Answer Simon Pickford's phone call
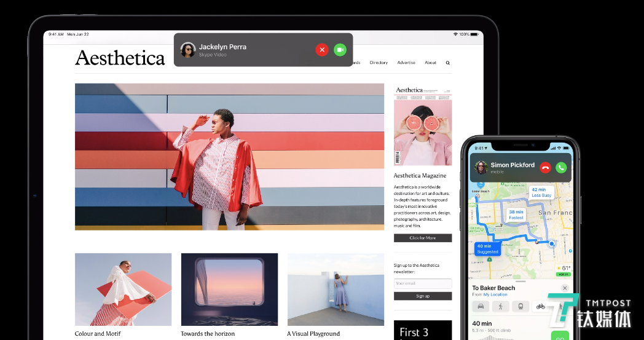Viewport: 644px width, 340px height. 561,167
